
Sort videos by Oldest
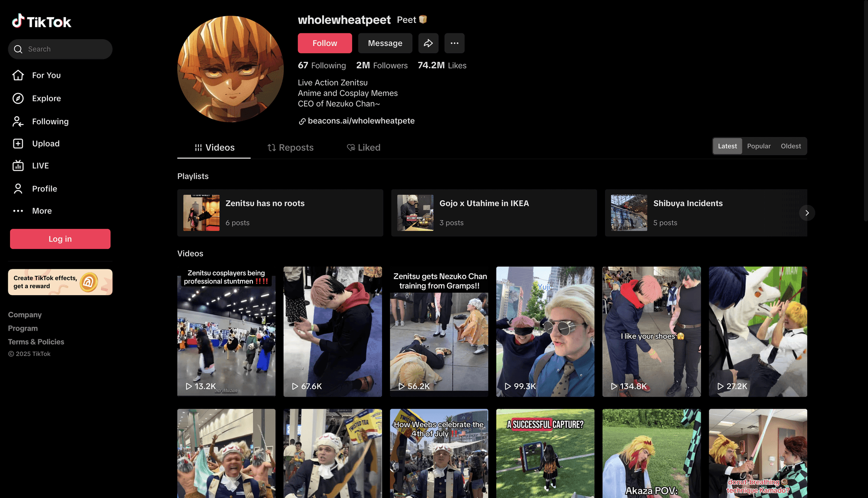pyautogui.click(x=790, y=146)
